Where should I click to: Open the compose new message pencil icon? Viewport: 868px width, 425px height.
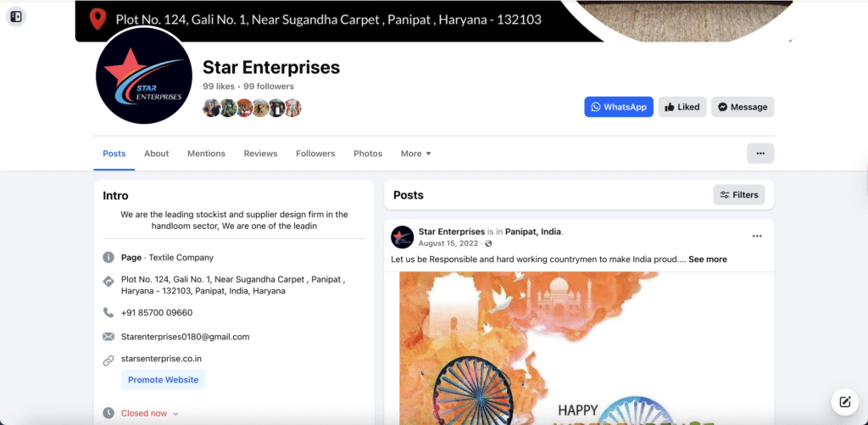[845, 402]
